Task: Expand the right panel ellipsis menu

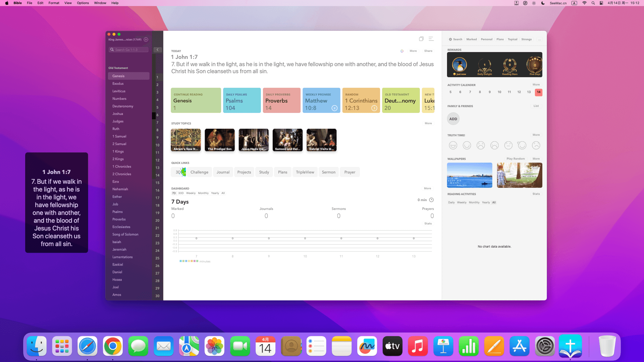Action: (539, 40)
